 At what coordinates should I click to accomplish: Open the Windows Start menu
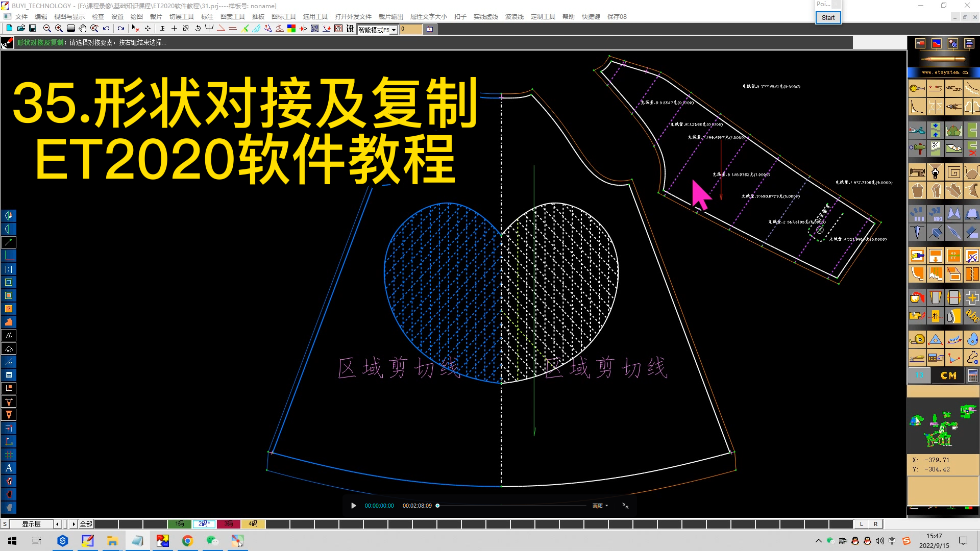pos(12,541)
